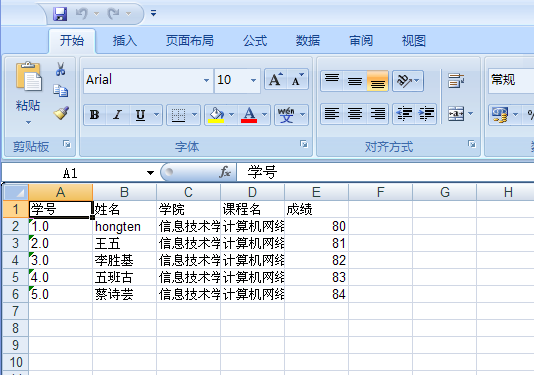
Task: Expand the Name Box dropdown arrow
Action: point(150,173)
